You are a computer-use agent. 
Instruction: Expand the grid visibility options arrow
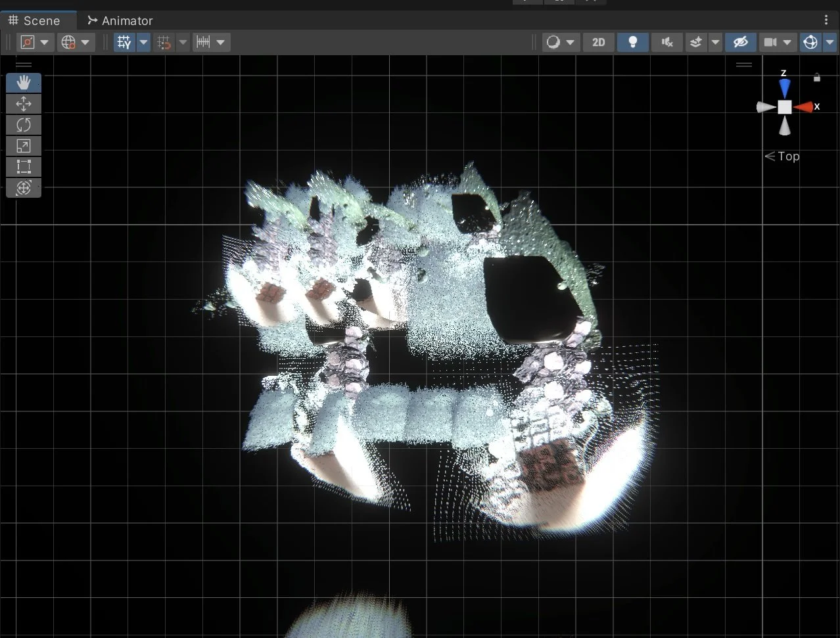pos(143,42)
